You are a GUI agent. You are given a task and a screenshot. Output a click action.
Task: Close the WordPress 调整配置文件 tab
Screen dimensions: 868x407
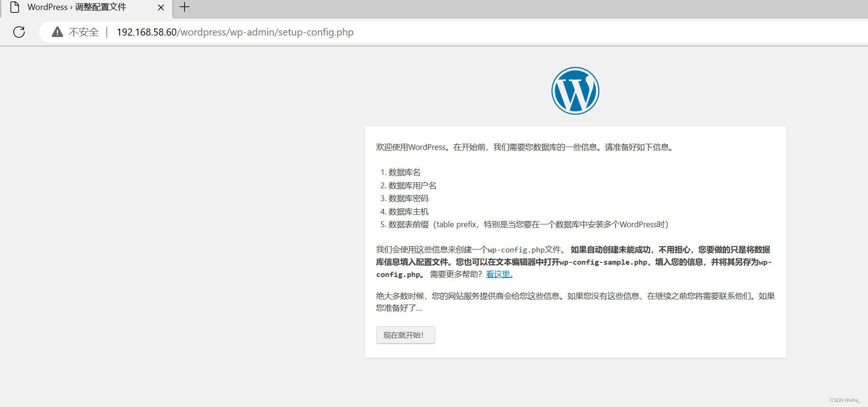[161, 8]
